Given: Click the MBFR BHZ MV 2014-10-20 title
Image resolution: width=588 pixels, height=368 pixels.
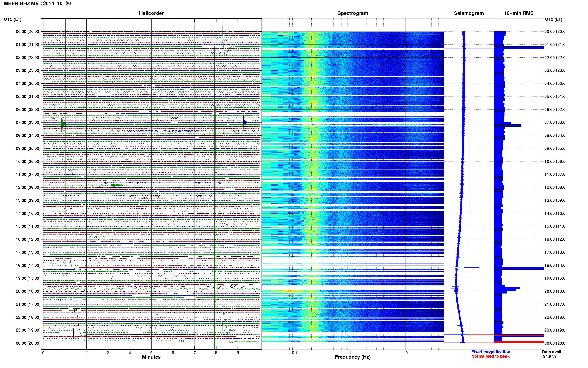Looking at the screenshot, I should (37, 3).
